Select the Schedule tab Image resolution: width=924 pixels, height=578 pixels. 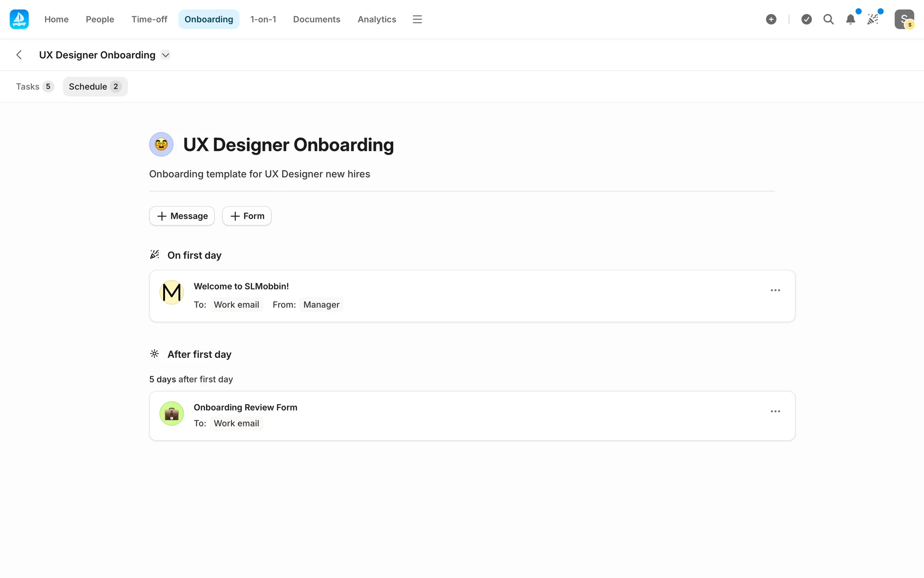[x=95, y=87]
